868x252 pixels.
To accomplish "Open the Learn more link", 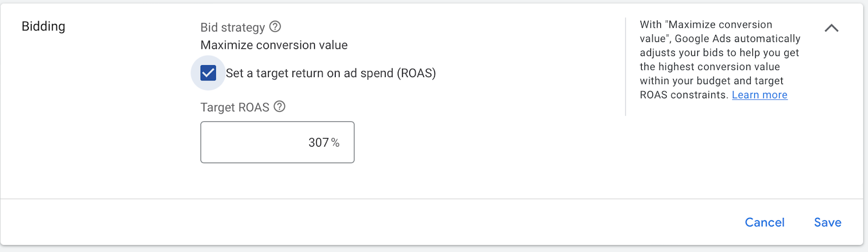I will pyautogui.click(x=759, y=95).
